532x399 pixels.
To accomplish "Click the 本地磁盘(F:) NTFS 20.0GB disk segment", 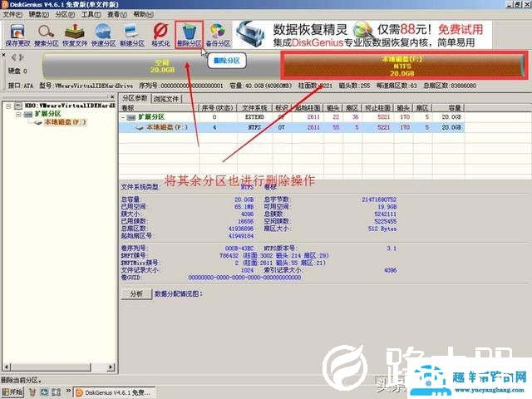I will click(404, 66).
